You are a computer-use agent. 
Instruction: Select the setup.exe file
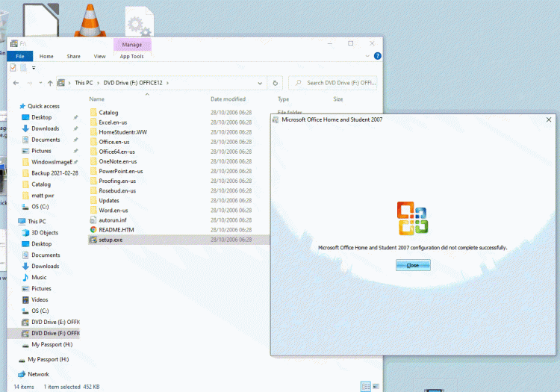point(111,240)
